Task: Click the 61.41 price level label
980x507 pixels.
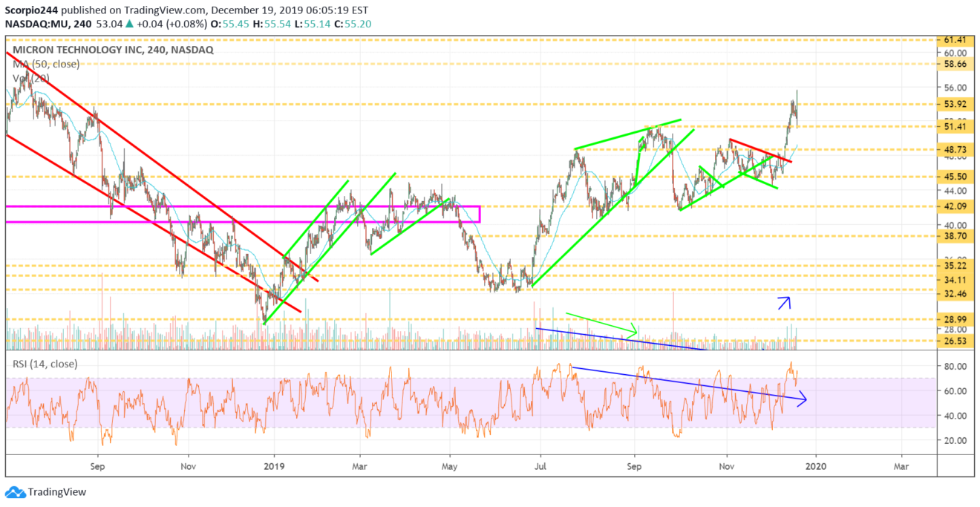Action: click(954, 39)
